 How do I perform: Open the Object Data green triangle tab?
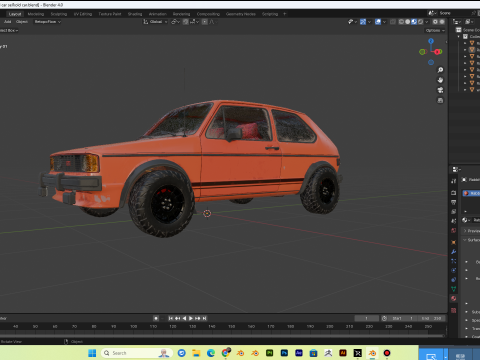click(x=454, y=289)
